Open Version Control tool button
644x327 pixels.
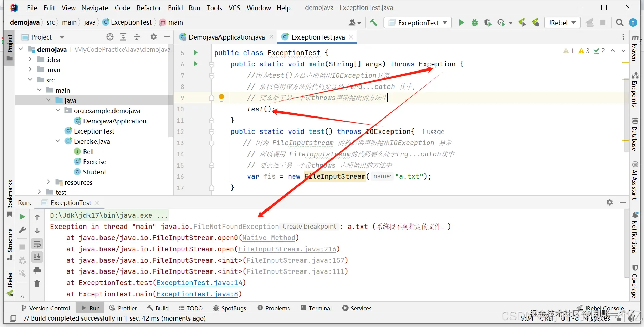click(x=46, y=308)
